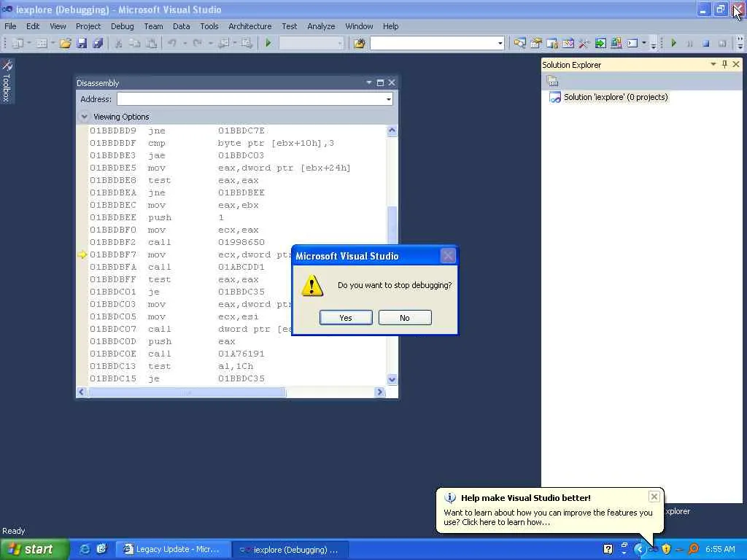Screen dimensions: 747x560
Task: Open the Properties Window toolbar icon
Action: 536,43
